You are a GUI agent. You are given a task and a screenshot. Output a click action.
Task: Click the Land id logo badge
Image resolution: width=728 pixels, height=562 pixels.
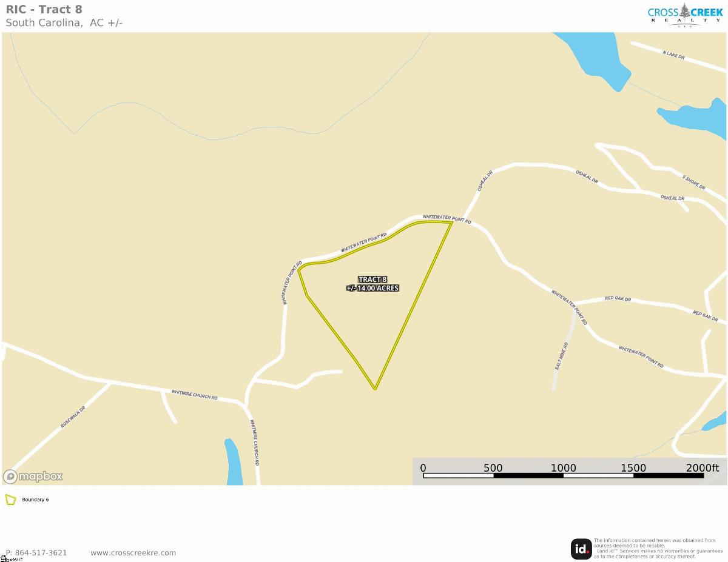581,549
